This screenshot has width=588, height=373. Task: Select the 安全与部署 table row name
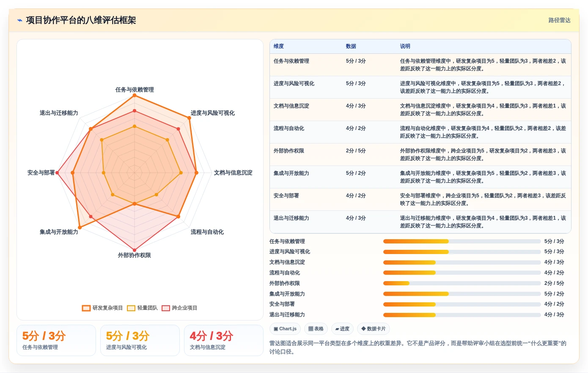pyautogui.click(x=286, y=196)
